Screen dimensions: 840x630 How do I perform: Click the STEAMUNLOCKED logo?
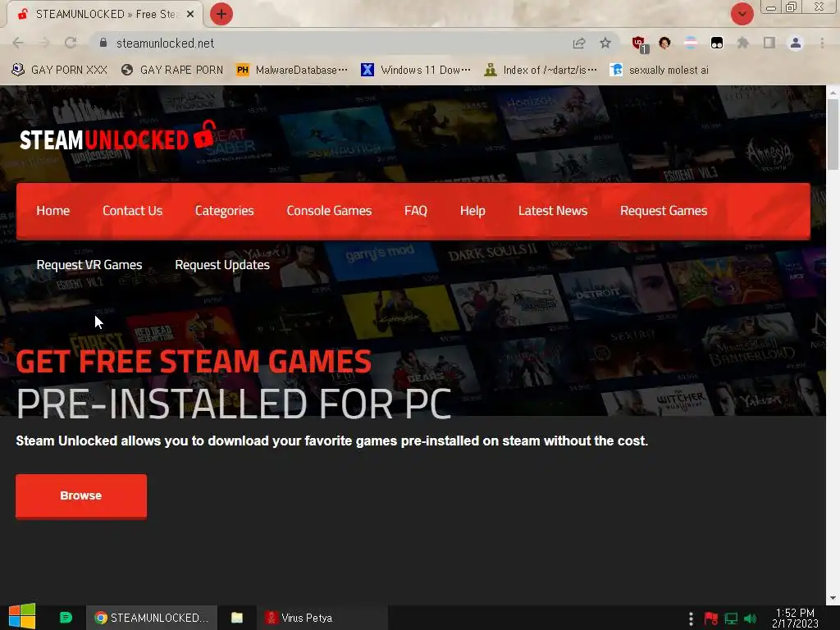117,135
